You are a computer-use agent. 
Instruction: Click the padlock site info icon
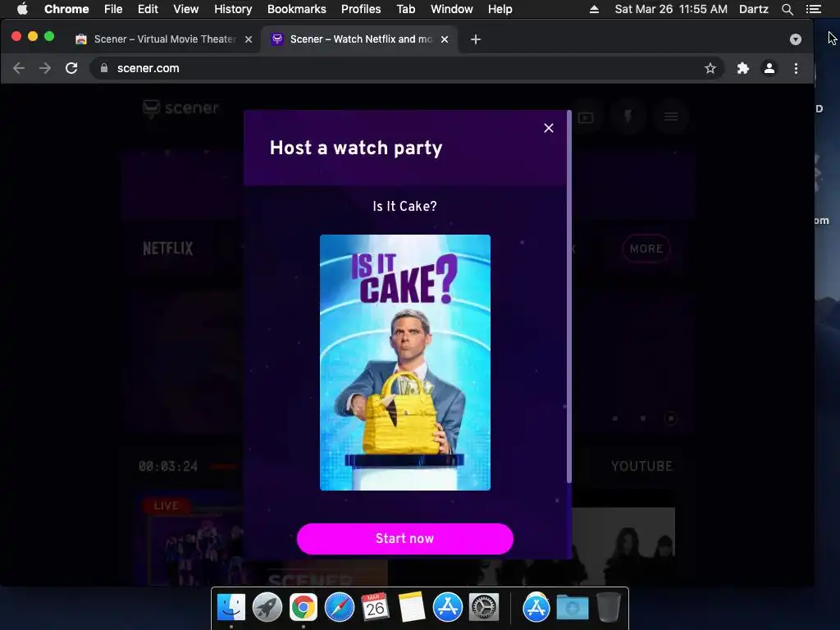(x=104, y=68)
